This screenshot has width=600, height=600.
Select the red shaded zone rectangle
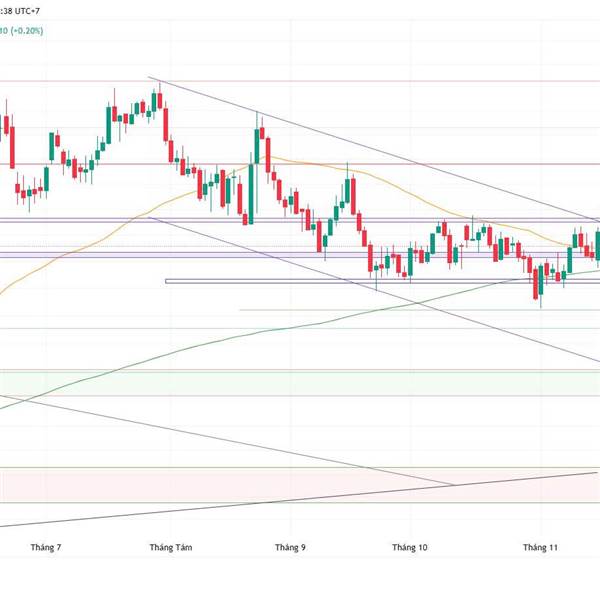tap(300, 485)
